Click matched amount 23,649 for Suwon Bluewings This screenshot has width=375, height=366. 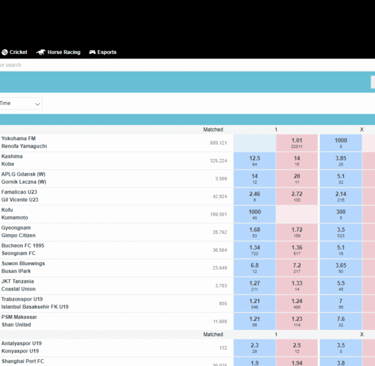coord(220,268)
